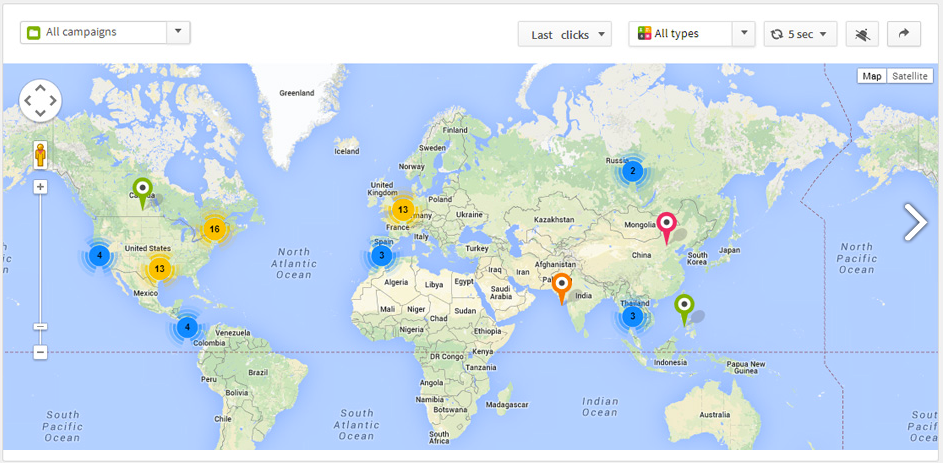
Task: Click the yellow cluster marker showing 16
Action: tap(214, 228)
